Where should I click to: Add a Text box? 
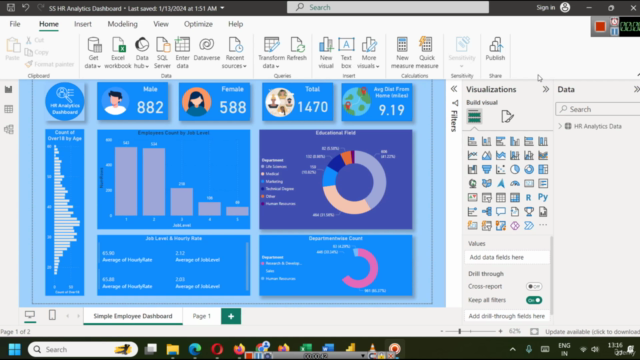coord(346,53)
